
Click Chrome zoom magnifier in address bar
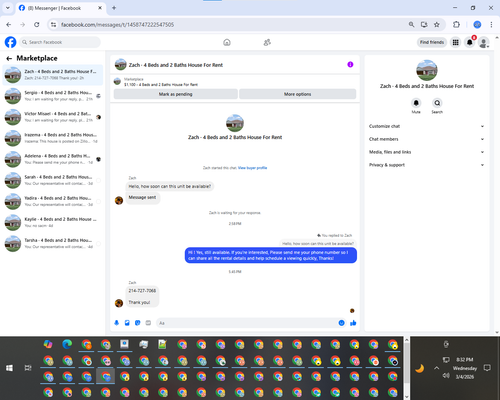[411, 24]
